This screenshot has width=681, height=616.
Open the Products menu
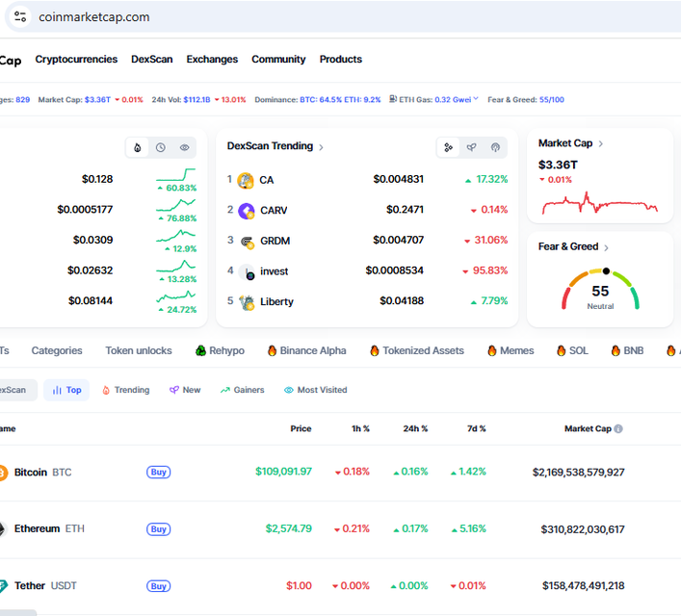341,59
